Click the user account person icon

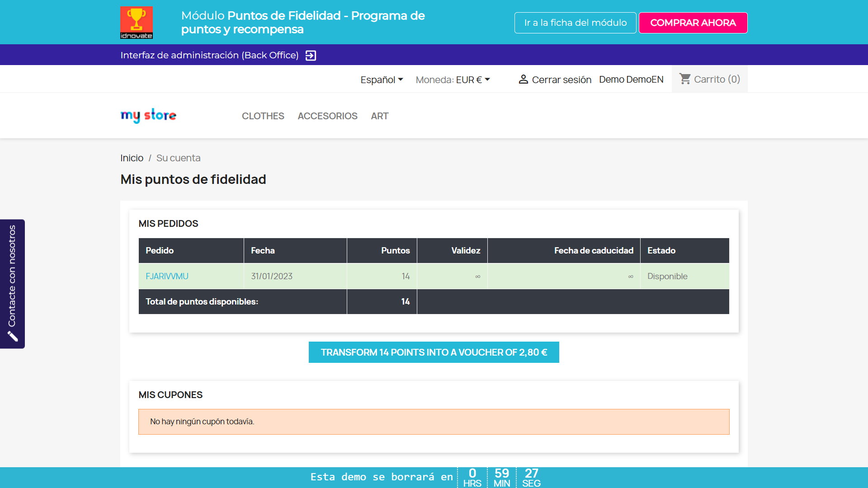click(523, 79)
